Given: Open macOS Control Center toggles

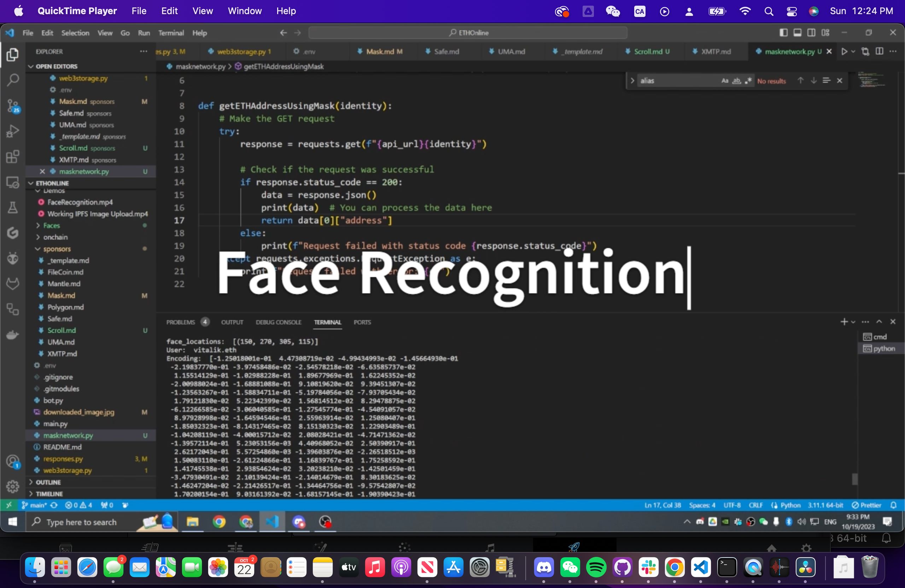Looking at the screenshot, I should pos(792,11).
